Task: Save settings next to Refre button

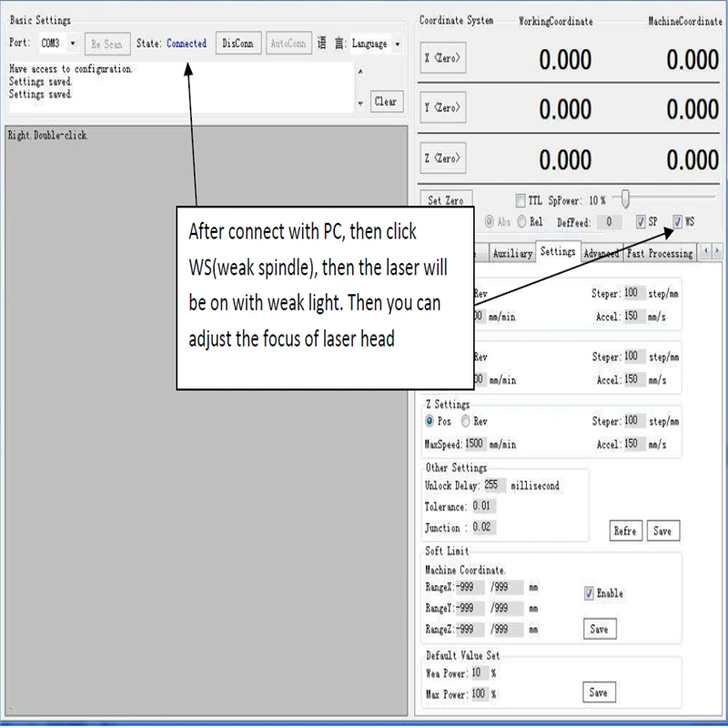Action: tap(663, 531)
